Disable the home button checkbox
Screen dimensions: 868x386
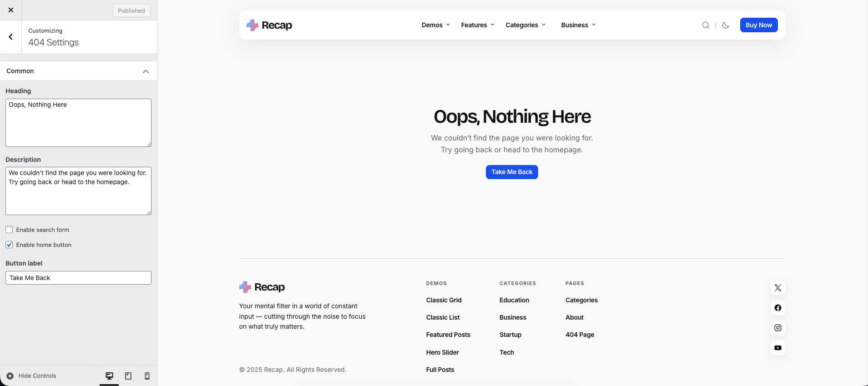tap(9, 245)
